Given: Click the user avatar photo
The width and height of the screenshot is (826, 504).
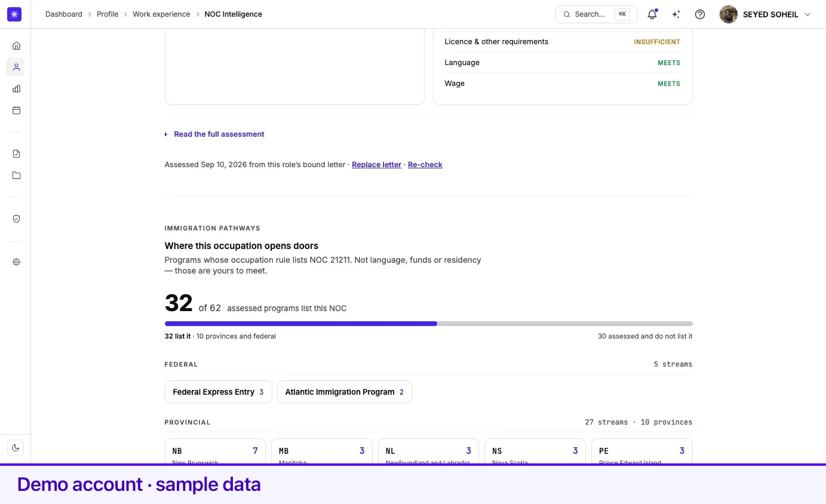Looking at the screenshot, I should [729, 14].
